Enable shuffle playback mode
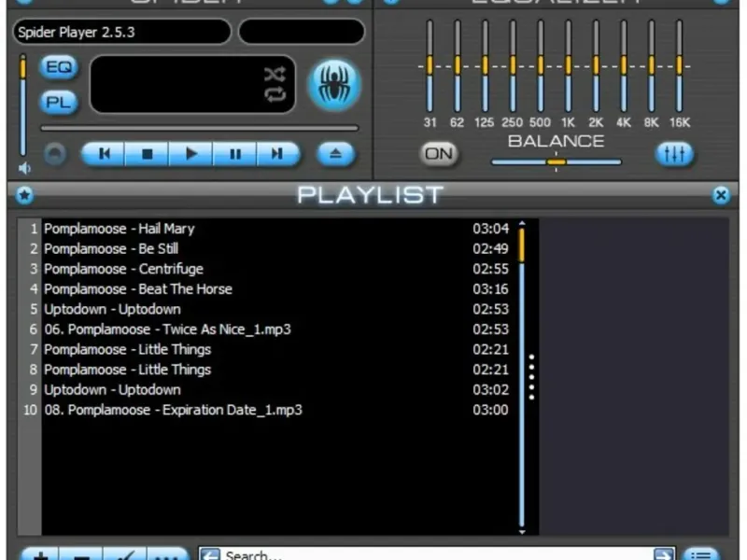The height and width of the screenshot is (560, 747). click(x=275, y=75)
